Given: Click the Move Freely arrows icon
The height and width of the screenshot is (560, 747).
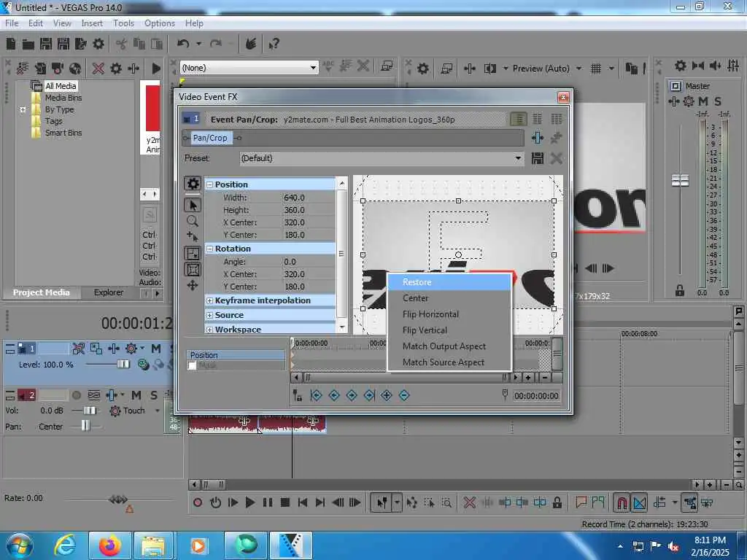Looking at the screenshot, I should 193,285.
